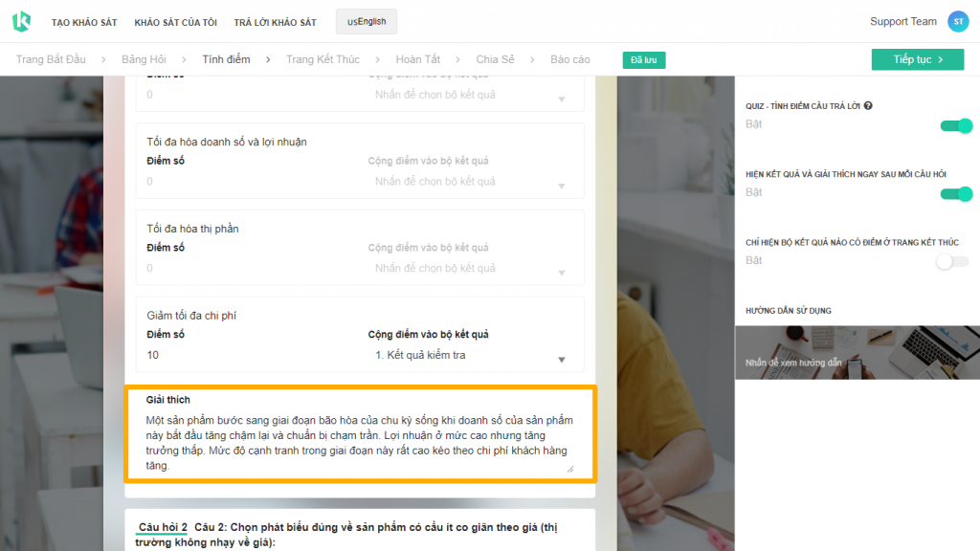The height and width of the screenshot is (551, 980).
Task: Click score field with value 10
Action: 250,356
